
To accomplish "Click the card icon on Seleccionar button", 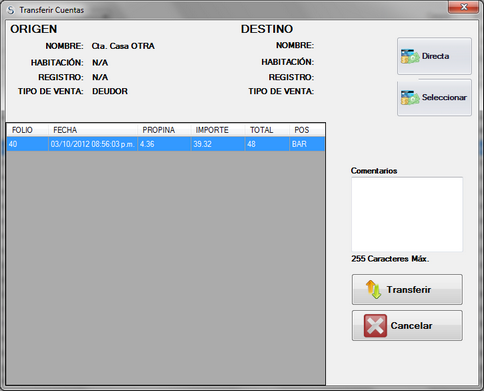I will [410, 98].
